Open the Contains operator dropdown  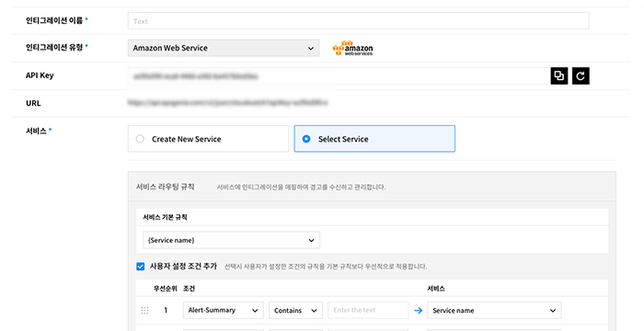click(x=295, y=311)
